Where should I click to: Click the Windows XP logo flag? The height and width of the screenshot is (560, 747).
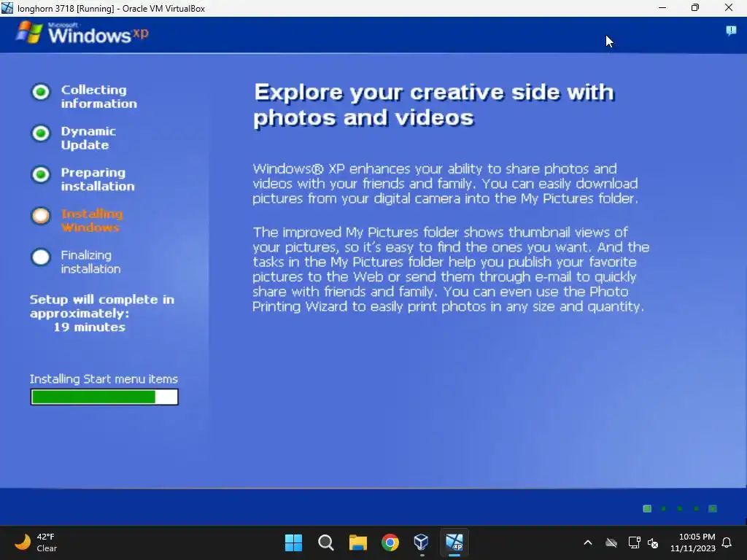coord(29,32)
